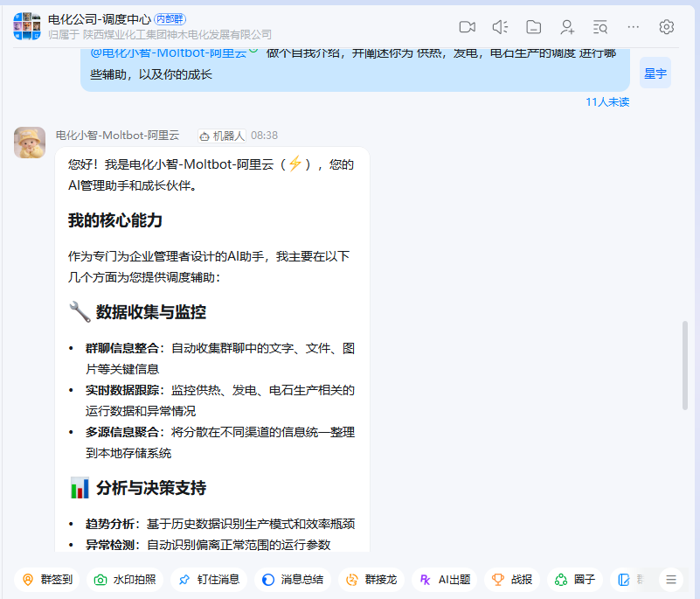Click the add member icon
Viewport: 700px width, 599px height.
[567, 27]
